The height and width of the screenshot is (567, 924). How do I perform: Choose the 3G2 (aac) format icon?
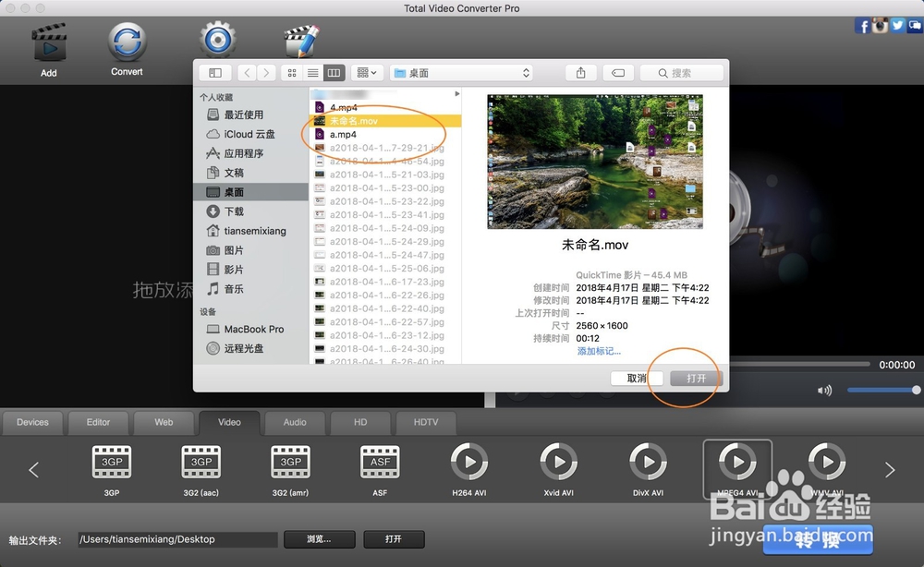(201, 463)
